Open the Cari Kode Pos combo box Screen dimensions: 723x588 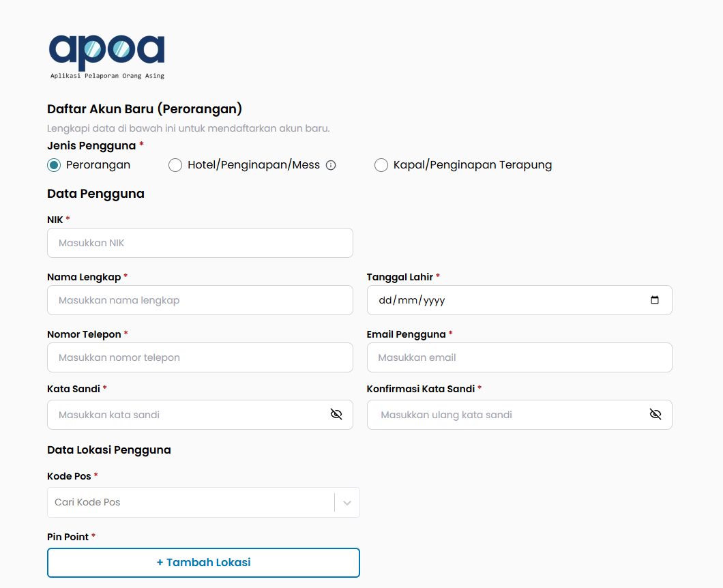[191, 503]
